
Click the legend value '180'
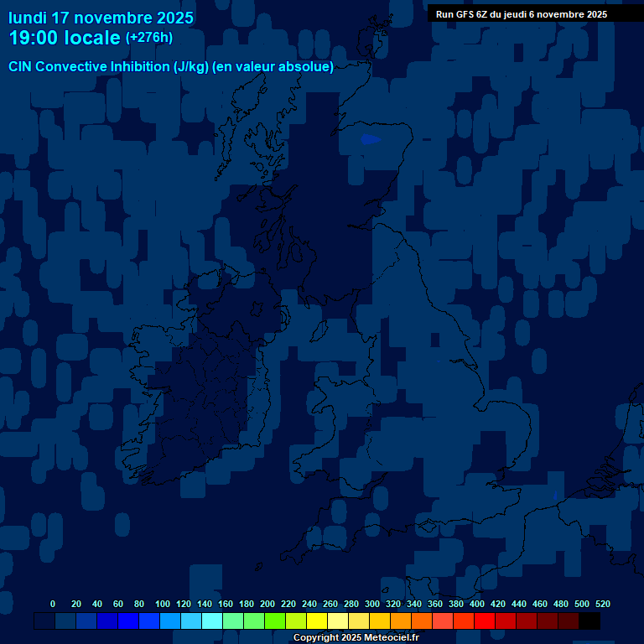pos(247,604)
